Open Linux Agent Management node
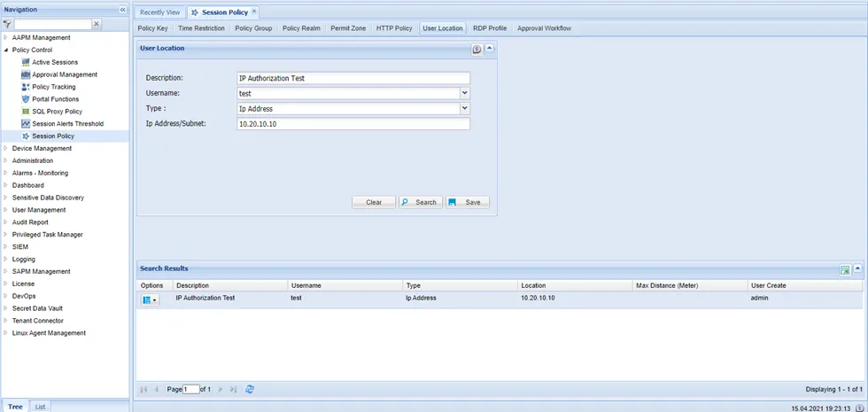The width and height of the screenshot is (868, 412). pos(49,333)
